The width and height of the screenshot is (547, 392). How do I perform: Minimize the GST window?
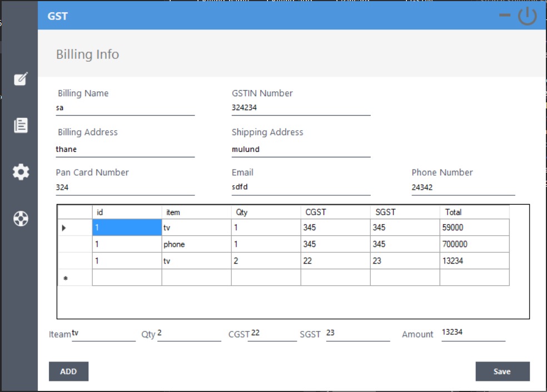[x=504, y=15]
